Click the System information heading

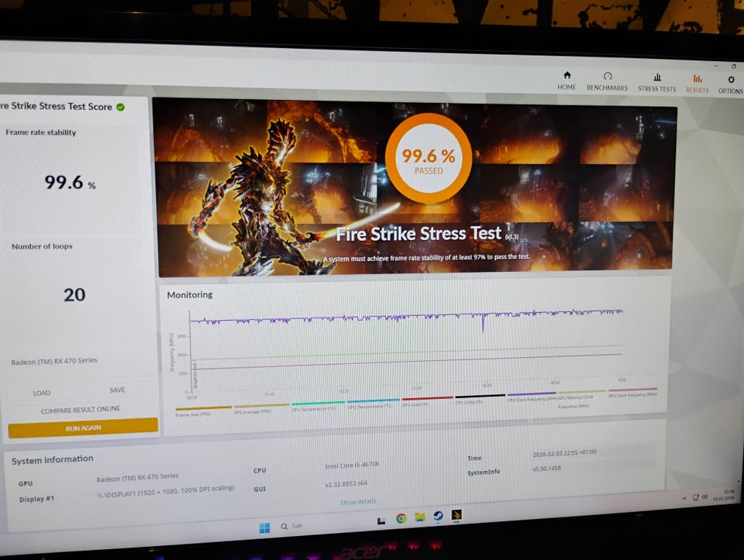click(52, 460)
